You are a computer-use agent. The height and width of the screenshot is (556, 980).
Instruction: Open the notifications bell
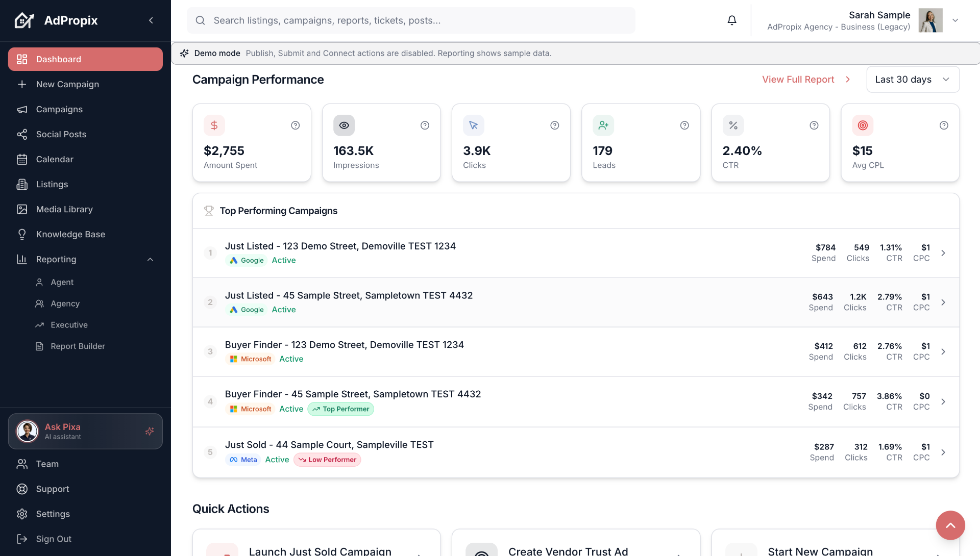732,20
